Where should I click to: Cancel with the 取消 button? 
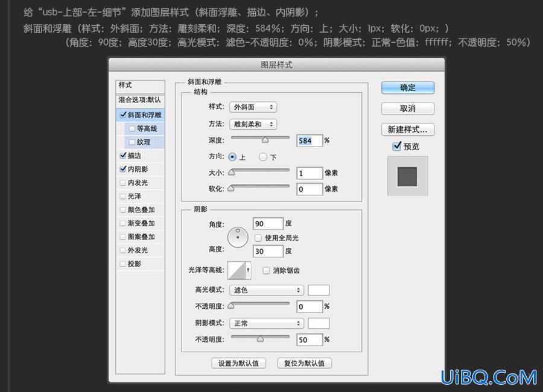tap(408, 109)
